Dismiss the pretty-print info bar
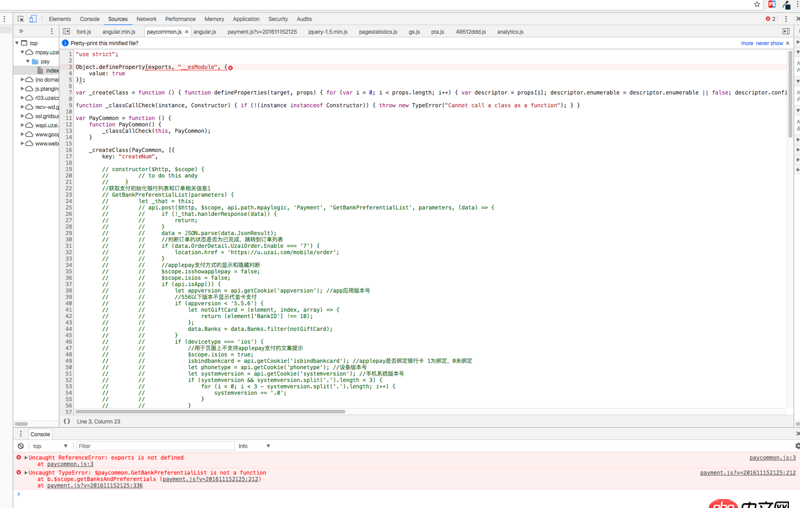The width and height of the screenshot is (800, 508). tap(788, 43)
